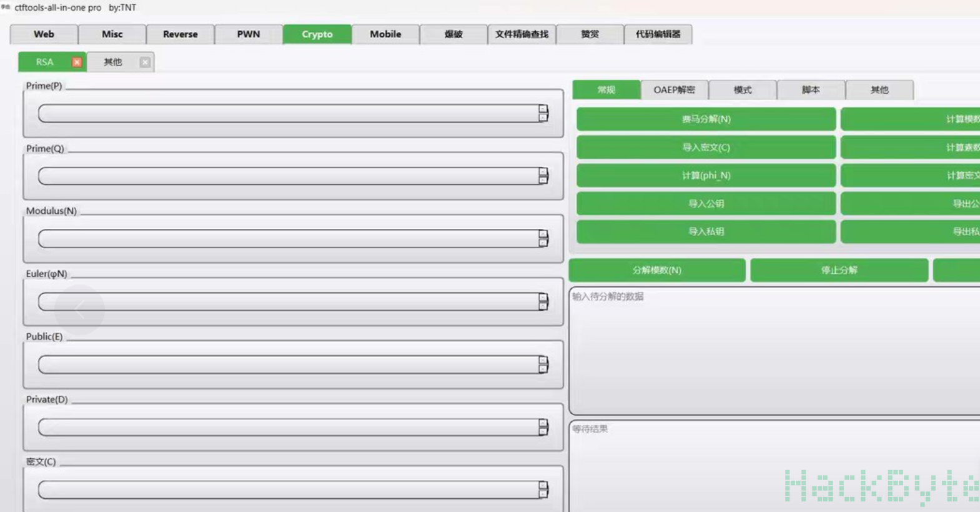Switch to the Misc tab

[112, 34]
